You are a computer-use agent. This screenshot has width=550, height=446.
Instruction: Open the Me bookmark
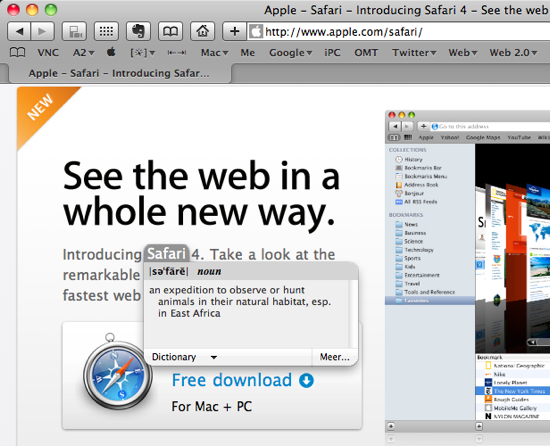pos(248,53)
